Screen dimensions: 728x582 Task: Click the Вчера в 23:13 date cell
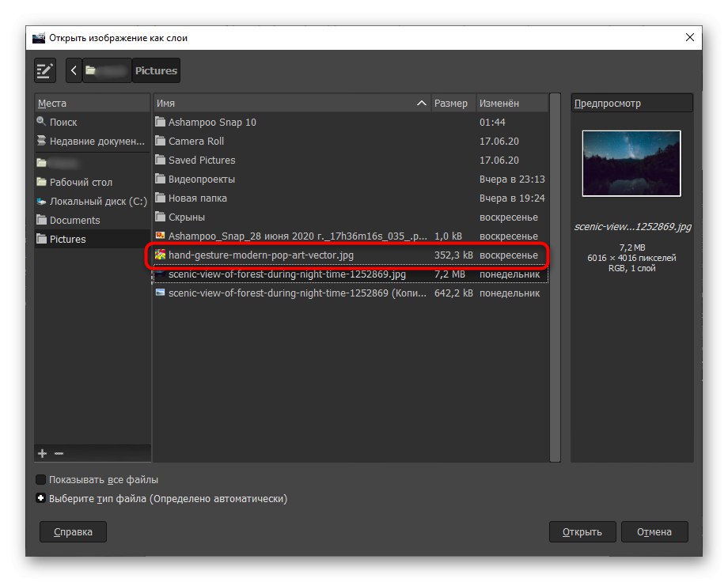coord(512,180)
